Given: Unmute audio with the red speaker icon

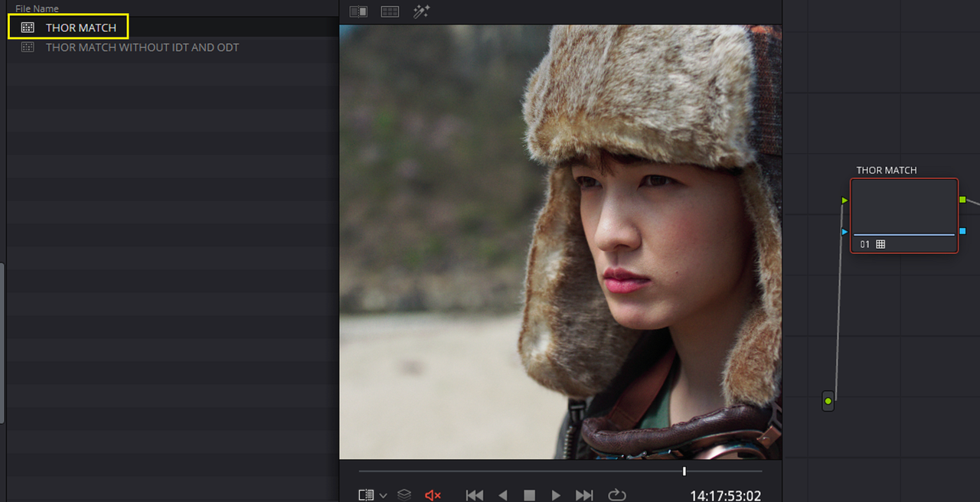Looking at the screenshot, I should coord(433,495).
